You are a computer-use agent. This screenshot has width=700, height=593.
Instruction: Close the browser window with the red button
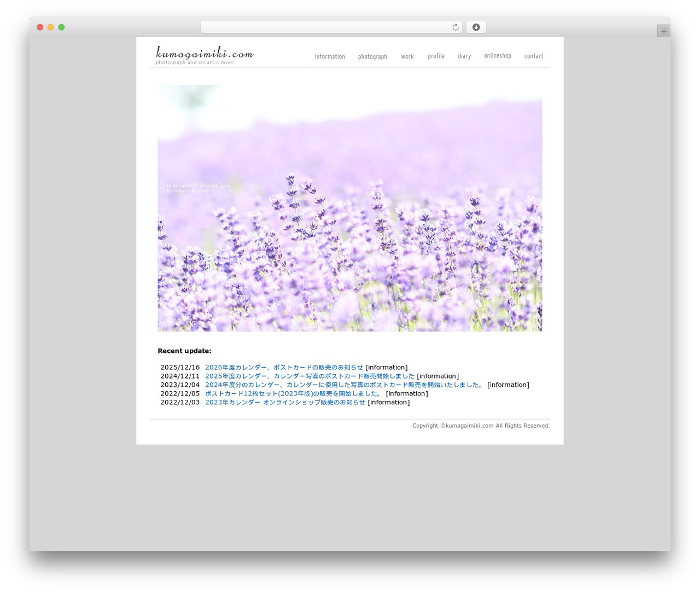pos(40,27)
